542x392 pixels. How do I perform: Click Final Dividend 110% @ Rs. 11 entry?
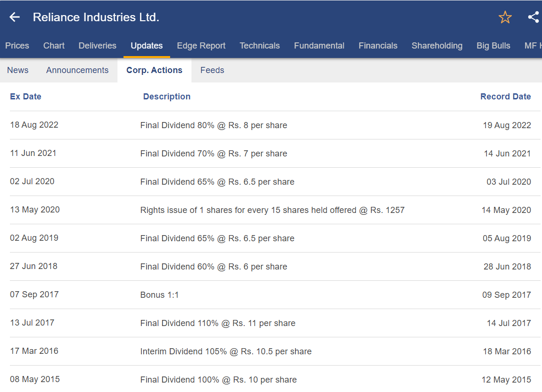[x=218, y=323]
